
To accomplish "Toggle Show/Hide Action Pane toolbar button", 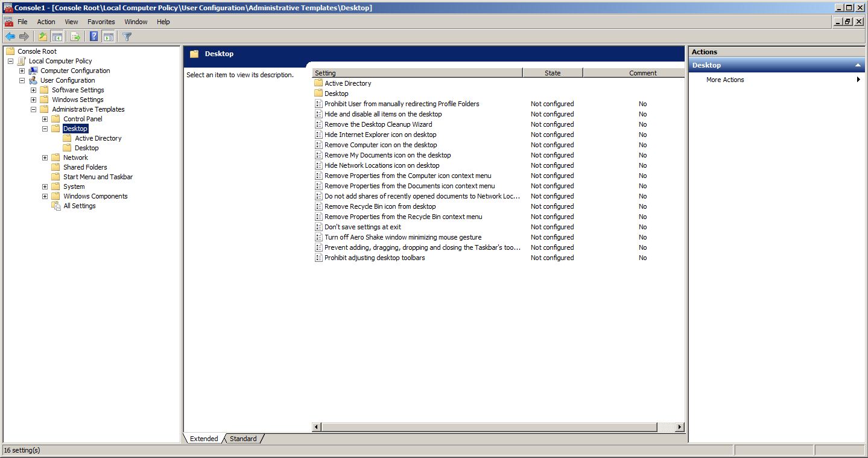I will (109, 36).
